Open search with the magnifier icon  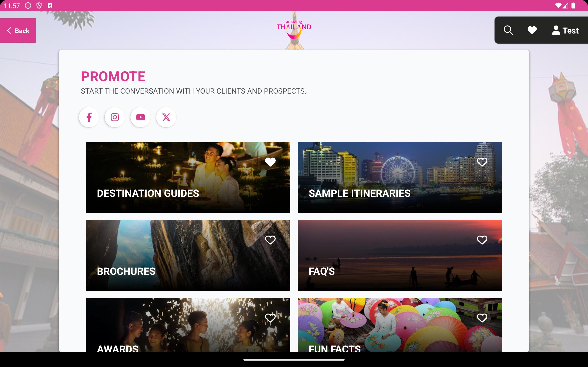pyautogui.click(x=508, y=30)
